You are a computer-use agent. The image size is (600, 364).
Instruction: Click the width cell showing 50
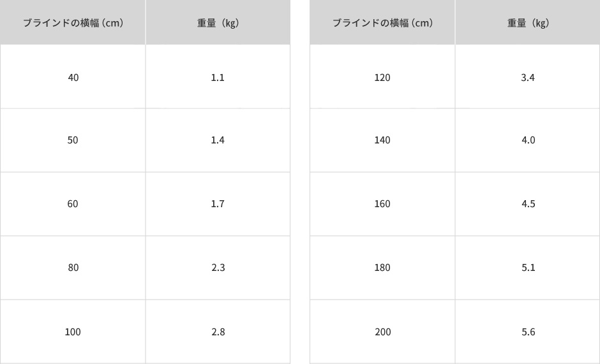pyautogui.click(x=73, y=140)
